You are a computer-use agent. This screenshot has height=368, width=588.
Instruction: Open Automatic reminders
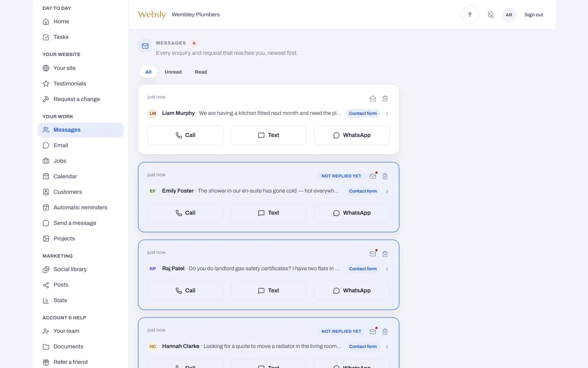[x=80, y=208]
